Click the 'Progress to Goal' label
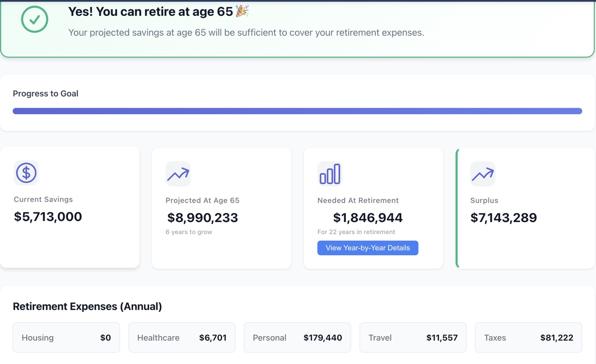Viewport: 596px width, 364px height. pos(46,93)
